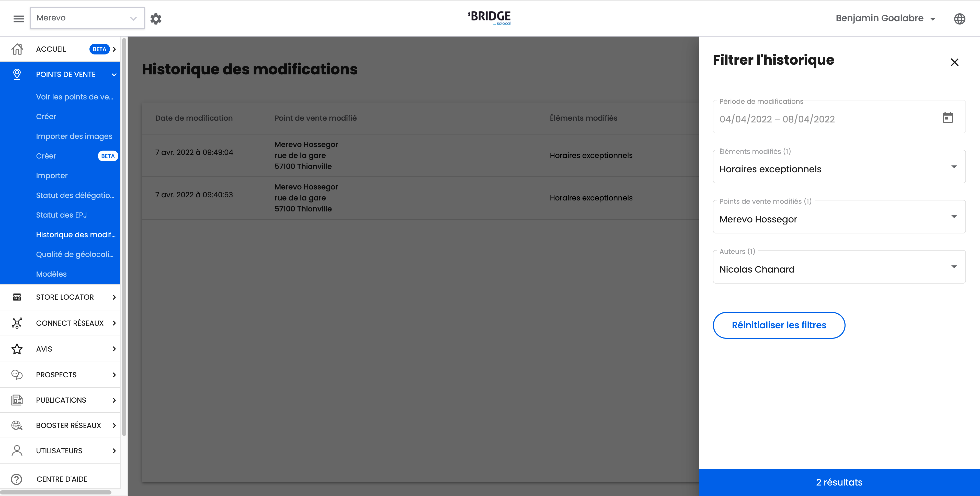Screen dimensions: 980x496
Task: Close the Filtrer l'historique panel
Action: tap(954, 62)
